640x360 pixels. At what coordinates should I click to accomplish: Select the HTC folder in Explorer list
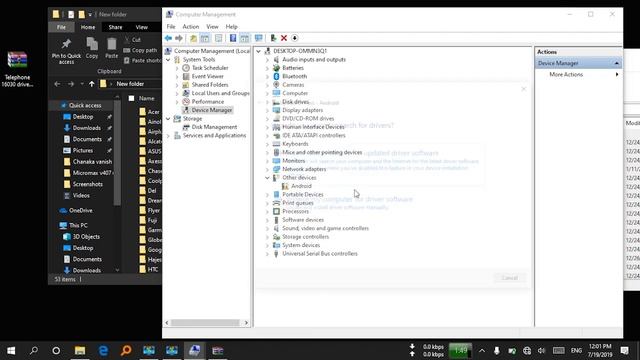tap(149, 269)
